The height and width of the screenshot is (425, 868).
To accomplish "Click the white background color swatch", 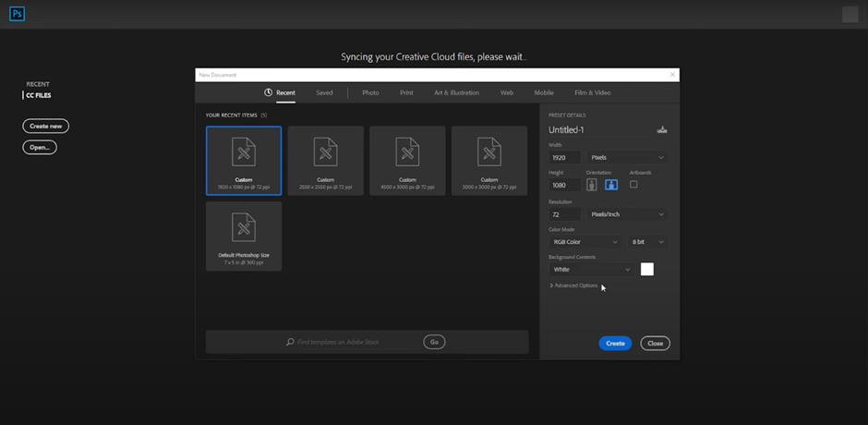I will pos(647,269).
